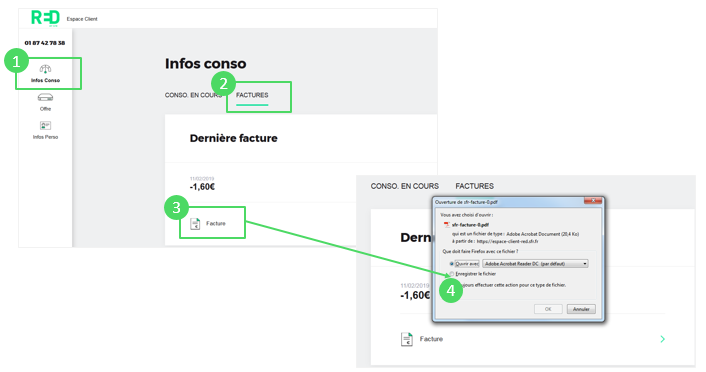Screen dimensions: 706x372
Task: Expand the Facture row chevron arrow
Action: coord(662,339)
